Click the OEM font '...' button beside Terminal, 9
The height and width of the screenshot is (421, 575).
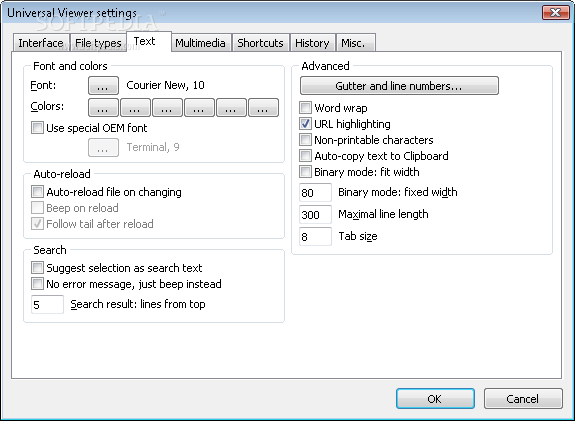(103, 147)
